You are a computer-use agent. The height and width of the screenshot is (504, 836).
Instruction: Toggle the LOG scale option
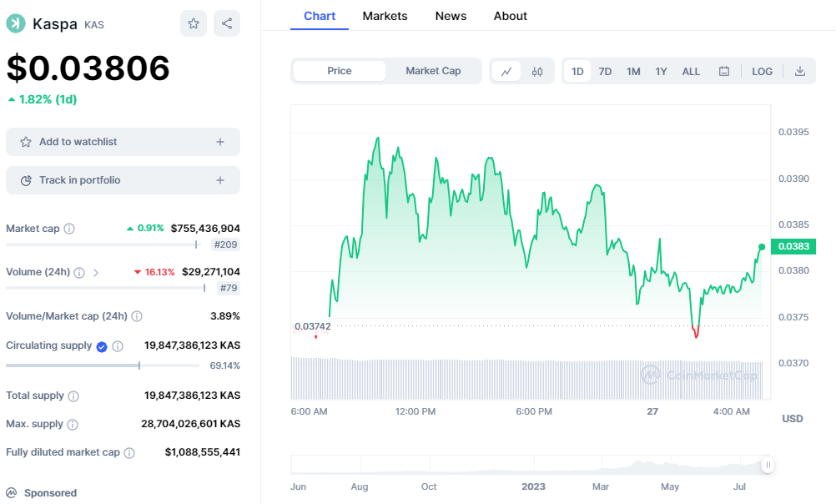click(762, 72)
